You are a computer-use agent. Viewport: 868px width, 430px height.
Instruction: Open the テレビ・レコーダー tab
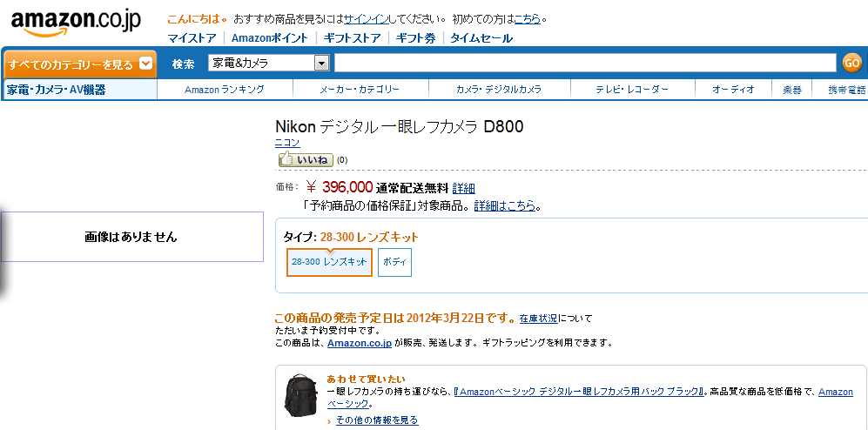[x=632, y=90]
